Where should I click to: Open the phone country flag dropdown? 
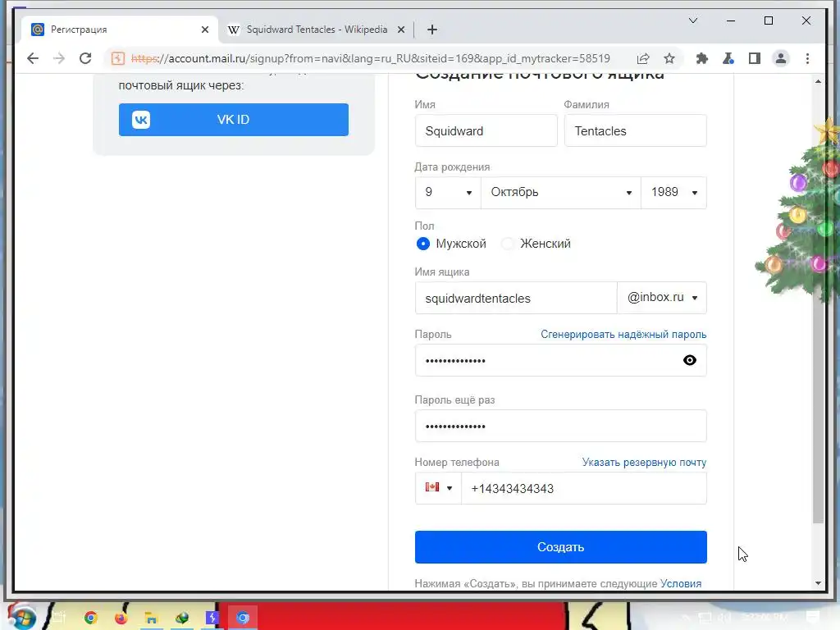click(x=438, y=488)
